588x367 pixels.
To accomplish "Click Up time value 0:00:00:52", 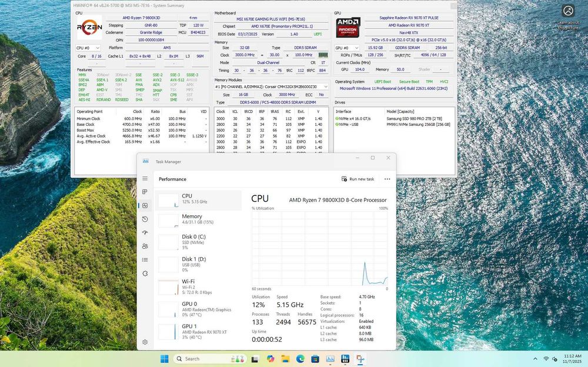I will coord(266,339).
